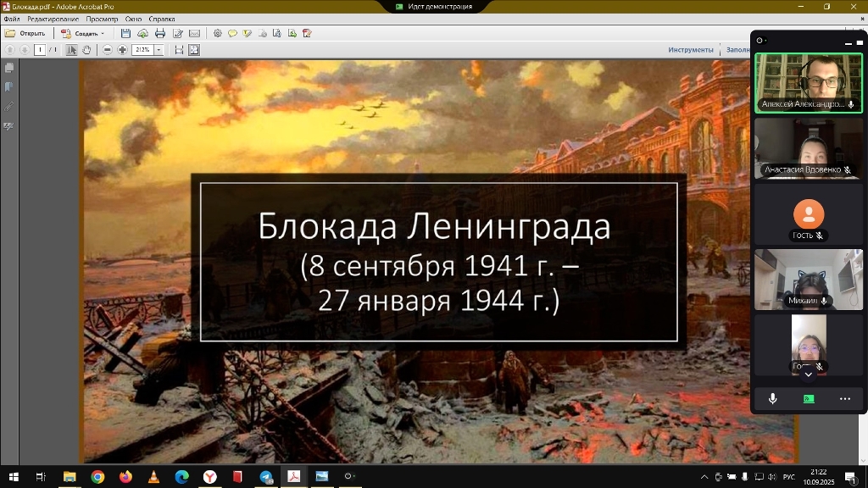Open the Page Thumbnails panel
The height and width of the screenshot is (488, 868).
pyautogui.click(x=9, y=68)
